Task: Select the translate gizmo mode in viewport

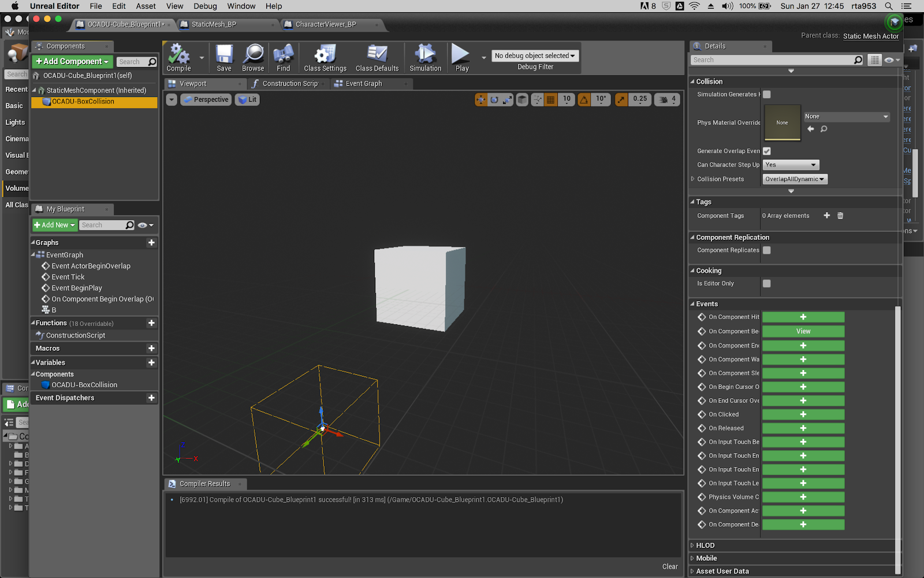Action: (481, 100)
